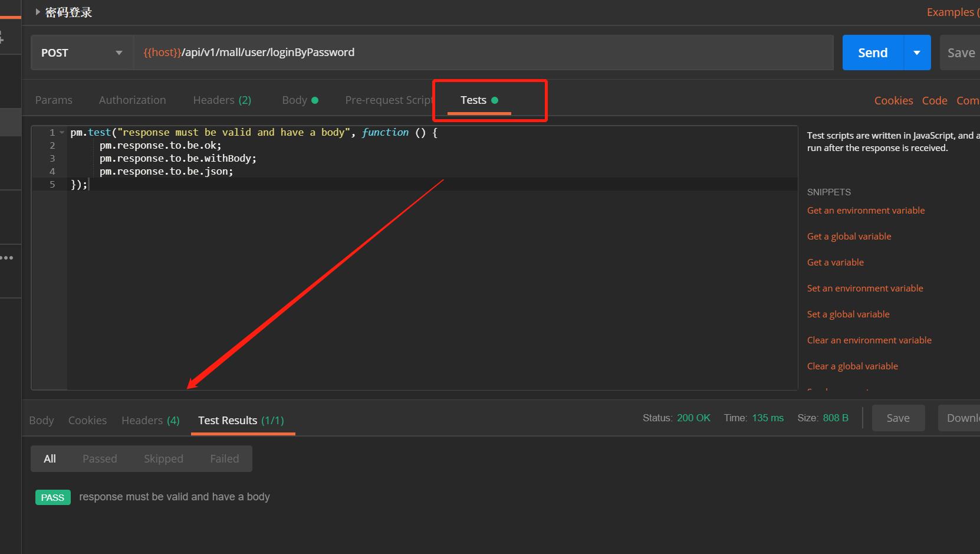Filter test results by All
This screenshot has width=980, height=554.
50,458
